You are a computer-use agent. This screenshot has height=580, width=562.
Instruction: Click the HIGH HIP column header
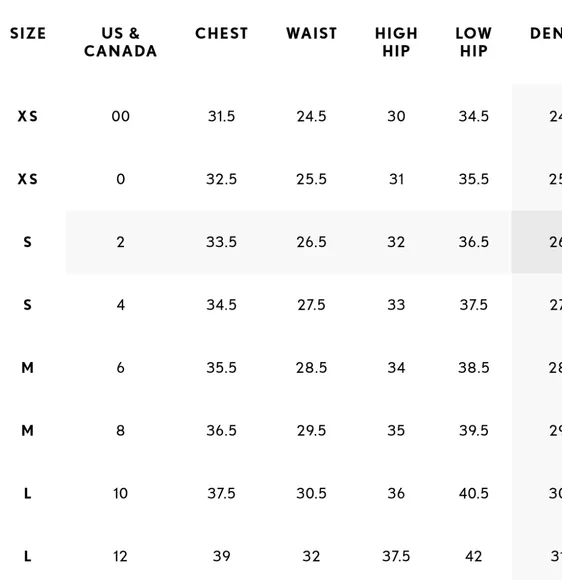click(x=396, y=42)
